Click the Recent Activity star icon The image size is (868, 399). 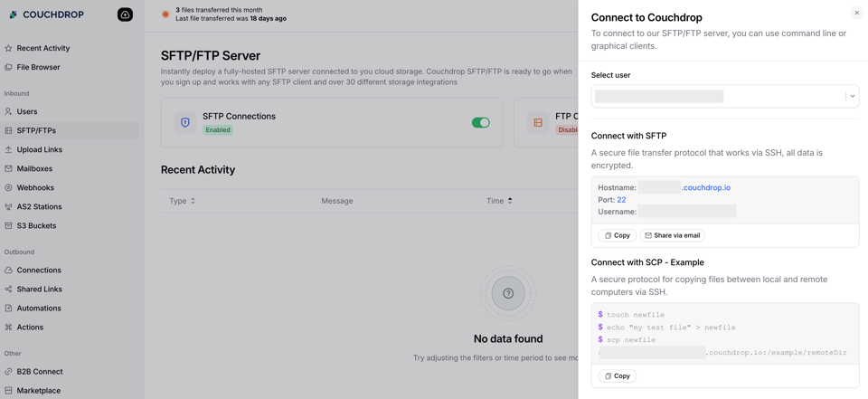pyautogui.click(x=8, y=48)
